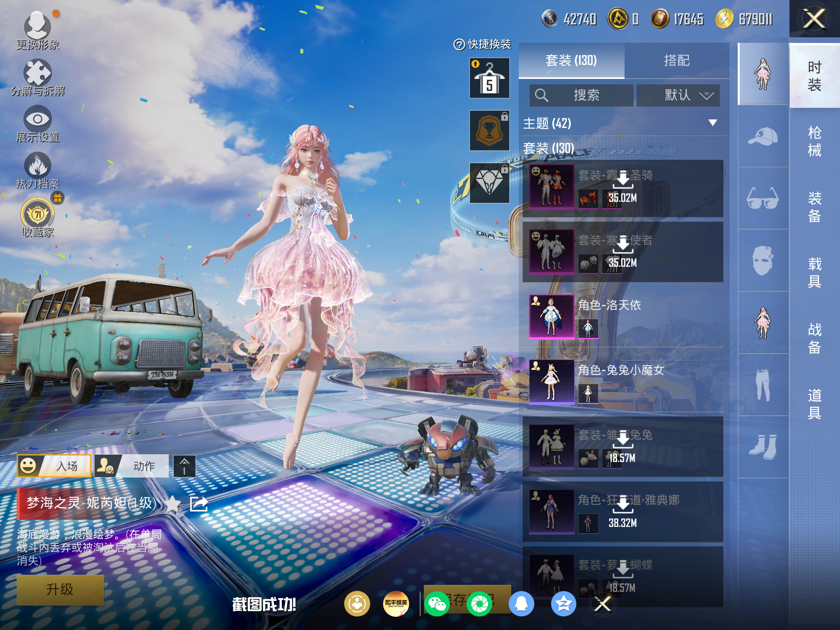The height and width of the screenshot is (630, 840).
Task: Click the 套装 (130) section header
Action: 549,148
